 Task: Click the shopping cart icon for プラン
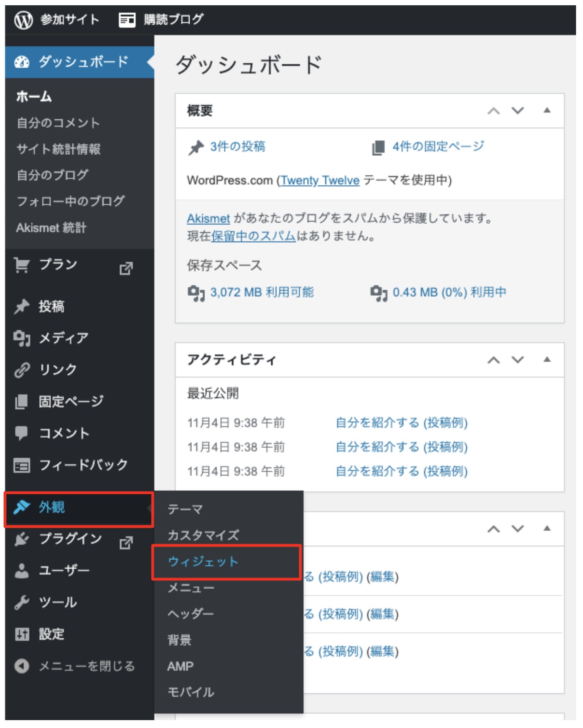tap(22, 265)
